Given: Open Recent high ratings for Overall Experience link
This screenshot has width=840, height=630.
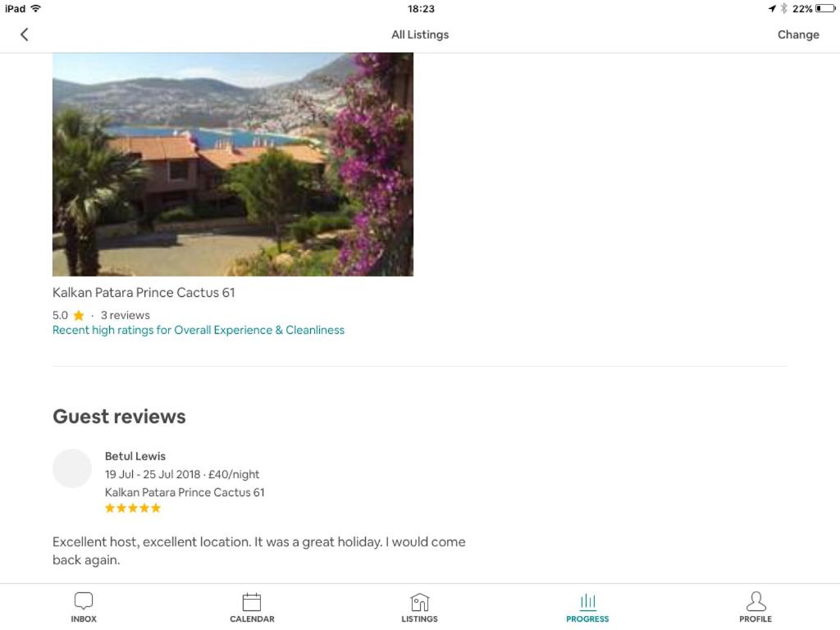Looking at the screenshot, I should pyautogui.click(x=199, y=330).
